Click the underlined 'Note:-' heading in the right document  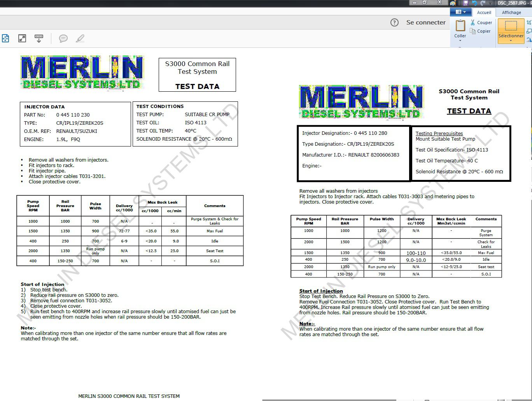pyautogui.click(x=307, y=323)
